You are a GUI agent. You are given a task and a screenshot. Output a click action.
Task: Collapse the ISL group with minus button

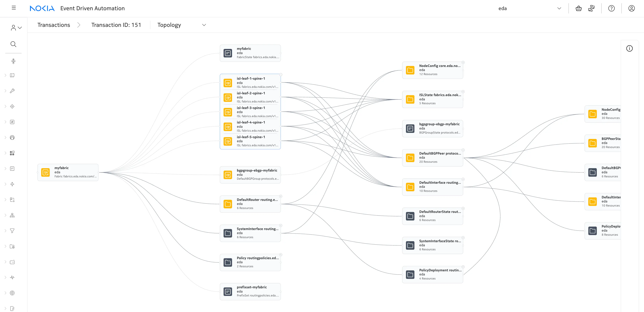(x=281, y=75)
